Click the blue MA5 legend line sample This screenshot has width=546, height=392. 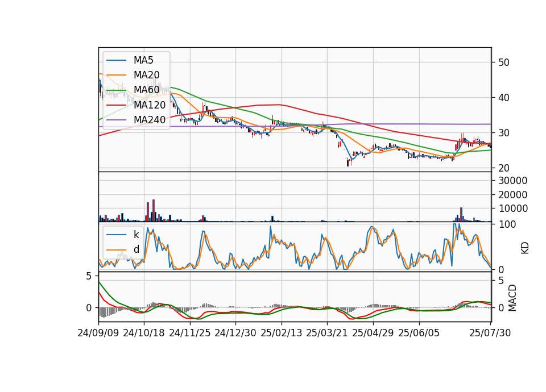click(116, 61)
